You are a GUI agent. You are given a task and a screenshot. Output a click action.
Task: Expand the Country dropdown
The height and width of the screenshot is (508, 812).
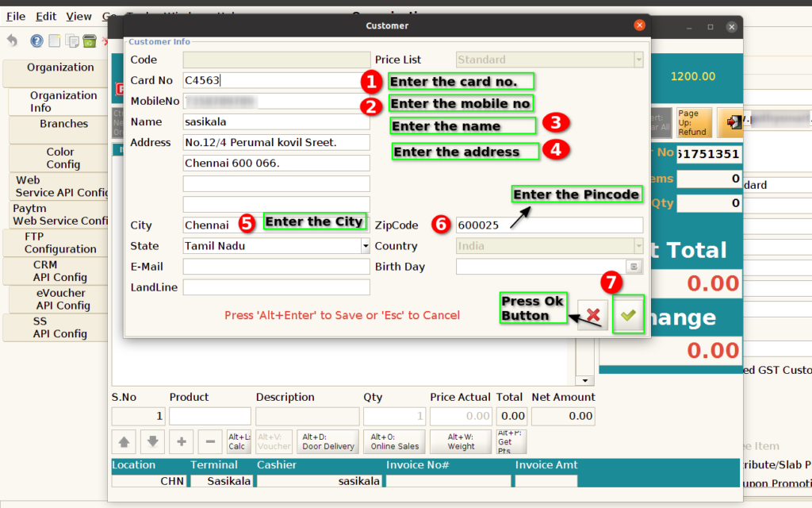point(638,246)
